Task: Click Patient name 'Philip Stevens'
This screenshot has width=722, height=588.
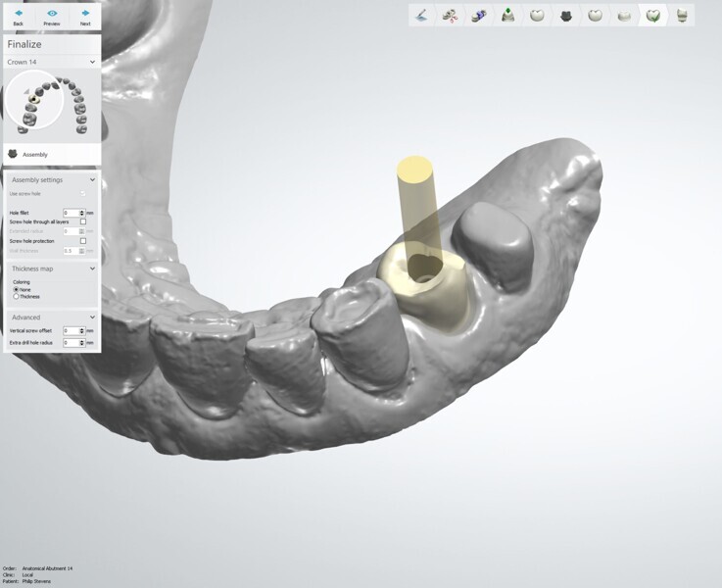Action: coord(36,581)
